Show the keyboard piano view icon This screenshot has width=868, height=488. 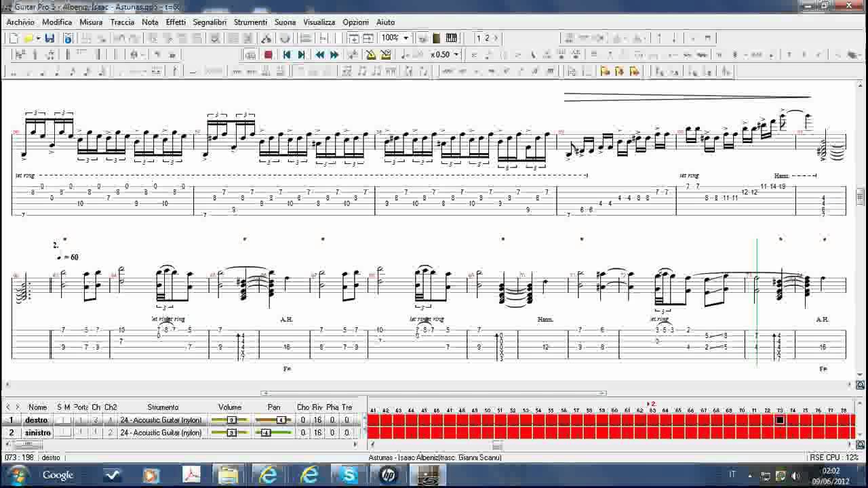452,38
